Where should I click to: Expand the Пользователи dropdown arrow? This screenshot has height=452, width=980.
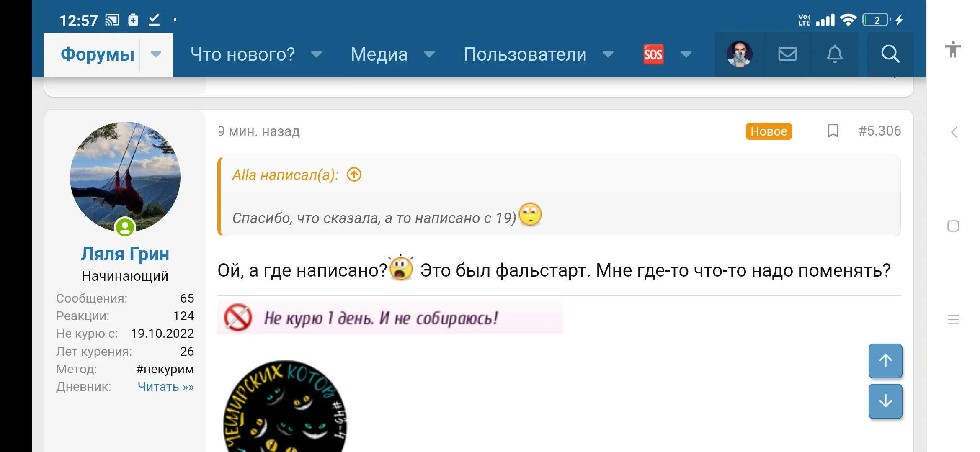tap(608, 55)
